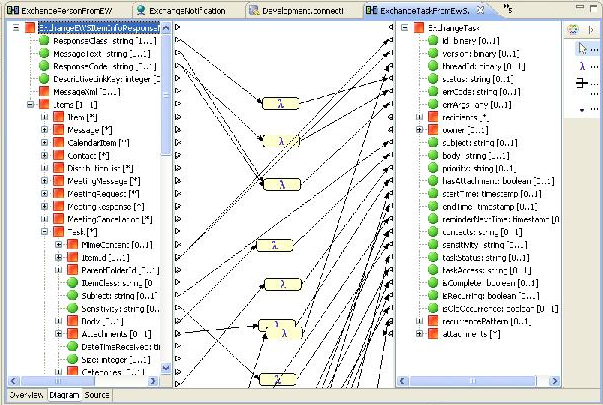Expand the CalendarItem tree node

point(44,142)
